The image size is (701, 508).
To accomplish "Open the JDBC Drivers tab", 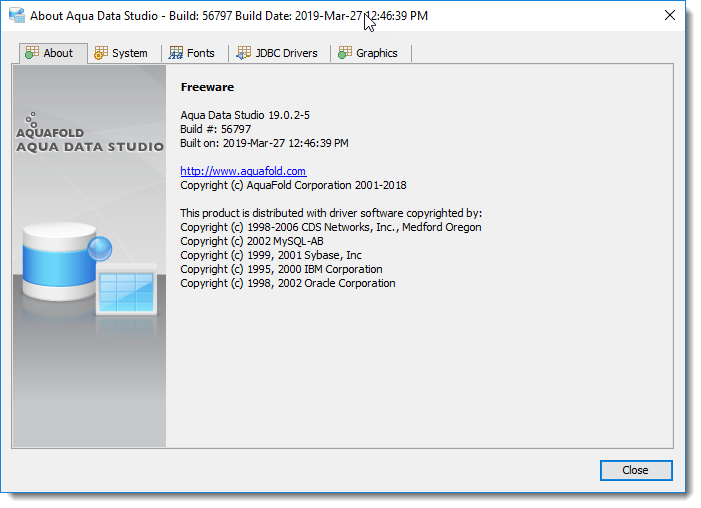I will [279, 53].
